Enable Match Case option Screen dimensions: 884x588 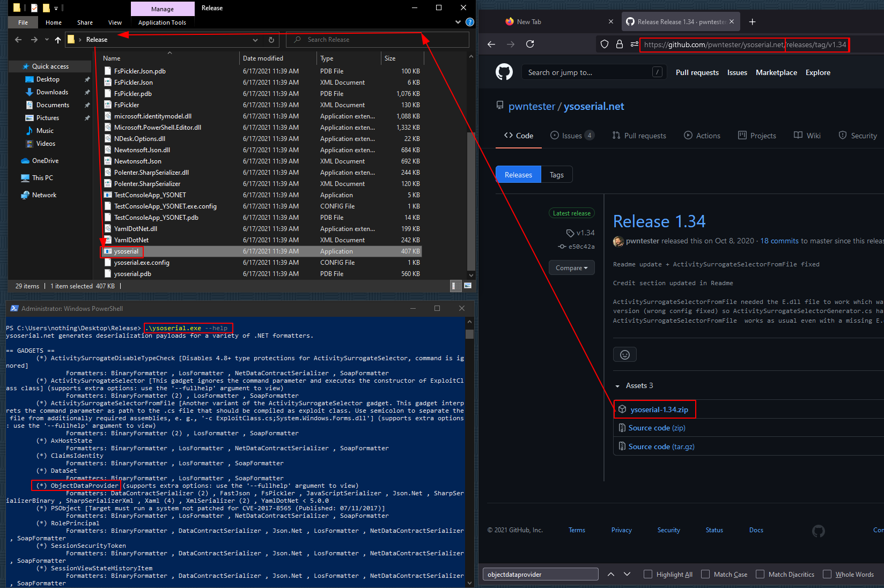705,574
